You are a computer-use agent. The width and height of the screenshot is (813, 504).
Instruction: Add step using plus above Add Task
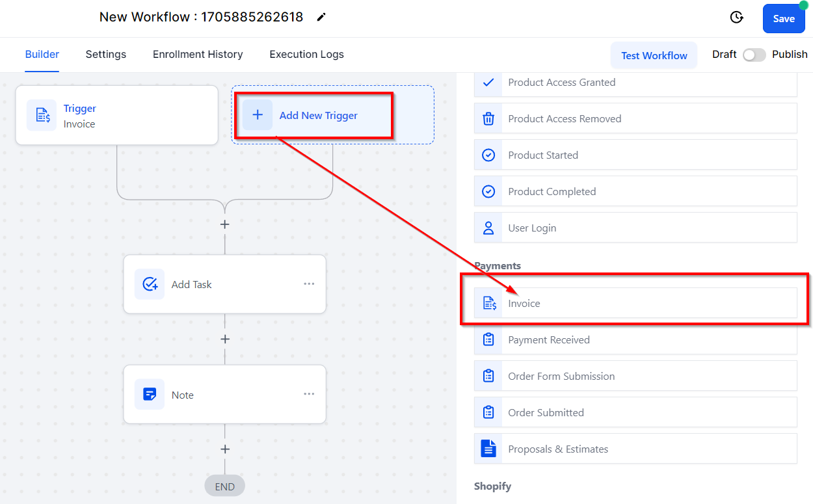pos(225,224)
